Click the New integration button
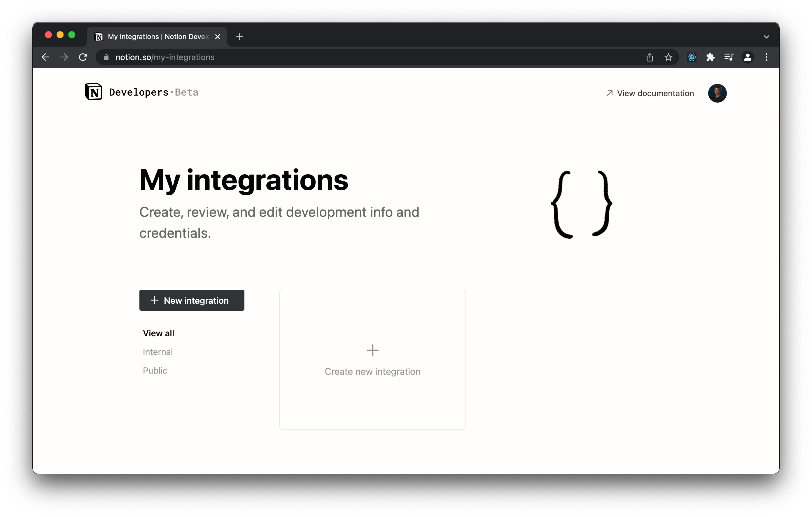The width and height of the screenshot is (812, 517). (x=192, y=300)
